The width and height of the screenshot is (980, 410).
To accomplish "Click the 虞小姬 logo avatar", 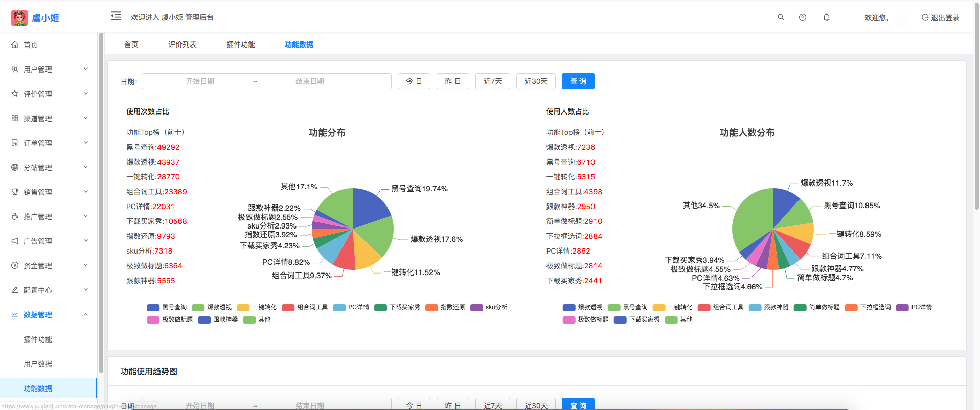I will click(x=19, y=18).
